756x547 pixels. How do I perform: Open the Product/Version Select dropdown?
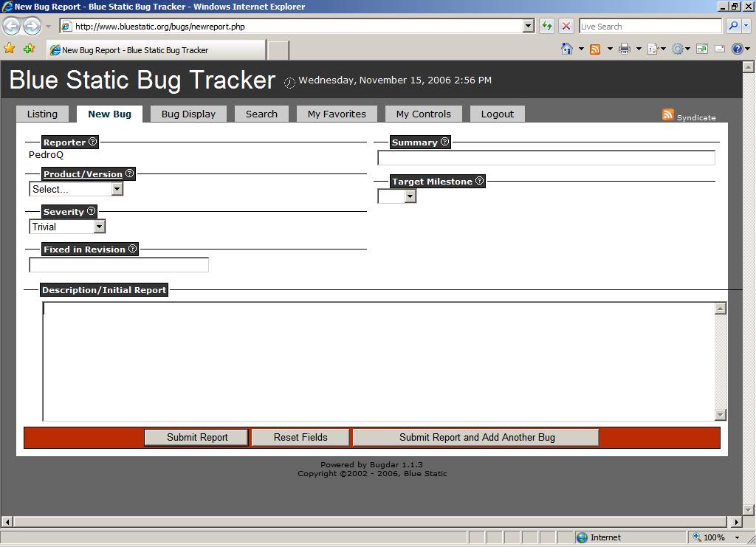pyautogui.click(x=76, y=189)
